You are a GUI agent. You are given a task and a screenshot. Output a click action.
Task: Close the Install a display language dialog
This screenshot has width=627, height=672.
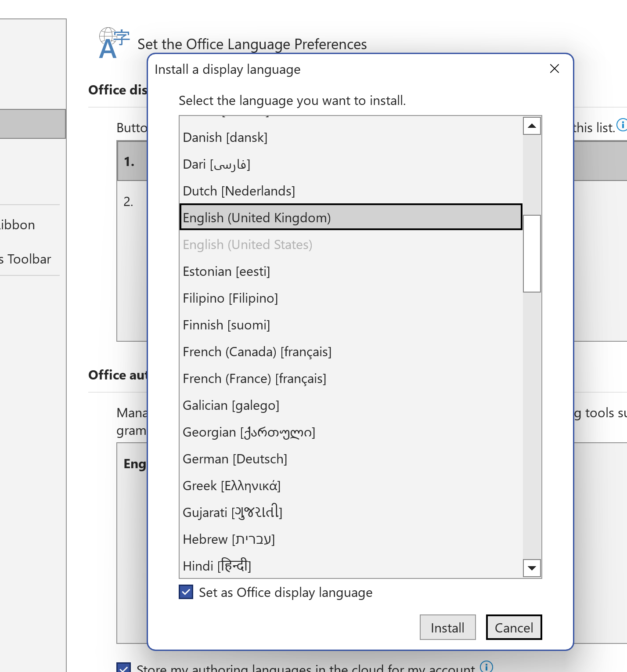click(555, 69)
